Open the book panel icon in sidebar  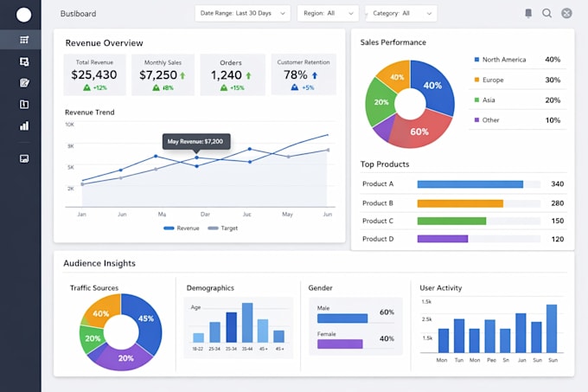pos(24,105)
